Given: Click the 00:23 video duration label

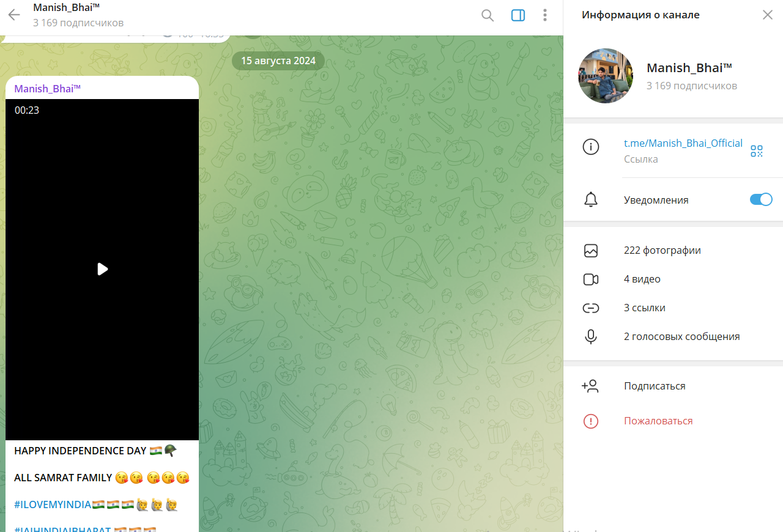Looking at the screenshot, I should click(x=27, y=110).
